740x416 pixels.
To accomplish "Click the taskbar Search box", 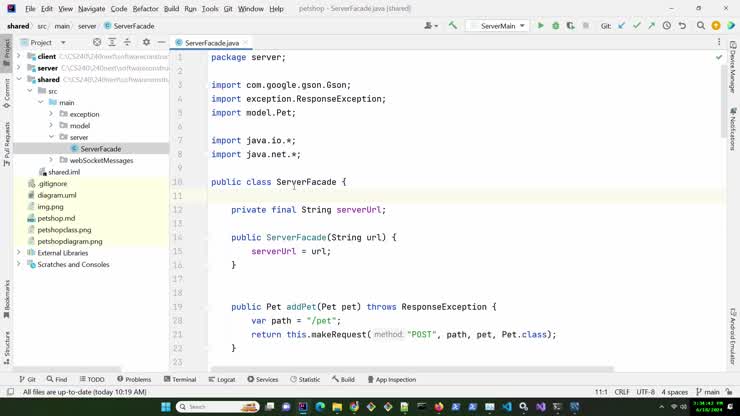I will tap(218, 407).
